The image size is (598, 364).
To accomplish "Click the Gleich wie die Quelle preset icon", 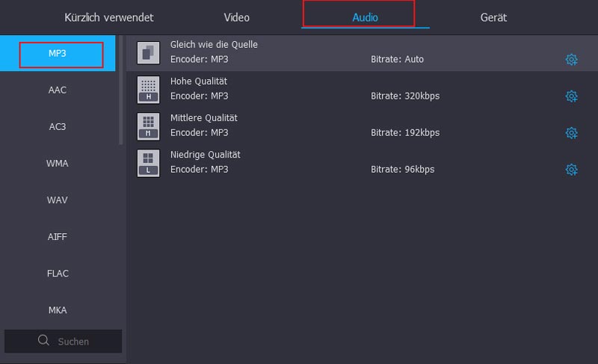I will point(149,52).
